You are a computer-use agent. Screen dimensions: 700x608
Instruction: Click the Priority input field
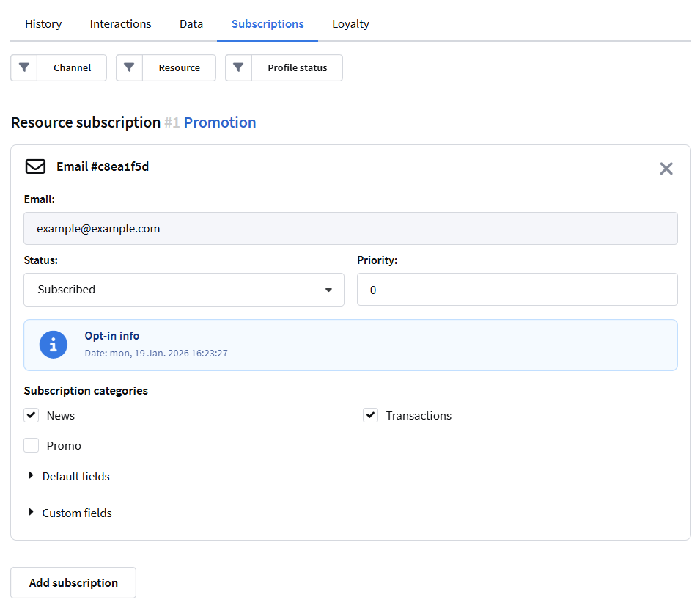tap(517, 290)
